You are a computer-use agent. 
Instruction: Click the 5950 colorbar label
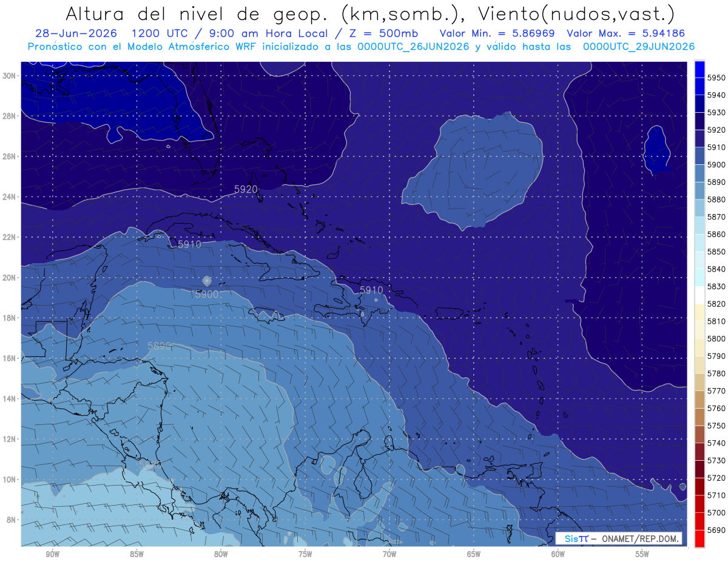[x=716, y=78]
